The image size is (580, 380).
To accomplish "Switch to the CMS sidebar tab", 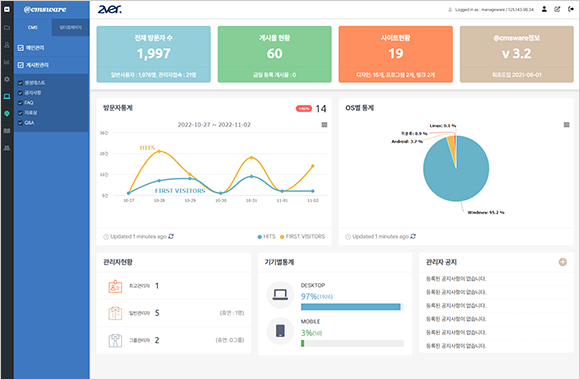I will click(x=33, y=27).
